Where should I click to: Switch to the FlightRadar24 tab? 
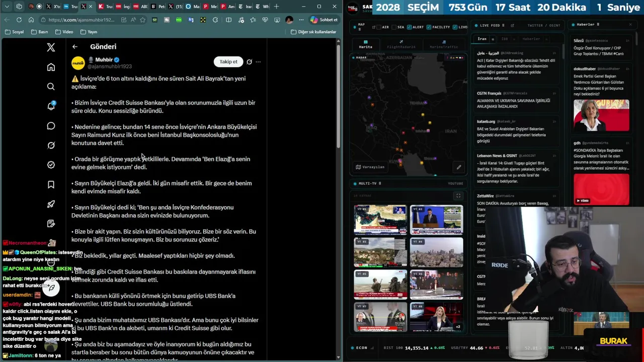tap(401, 44)
